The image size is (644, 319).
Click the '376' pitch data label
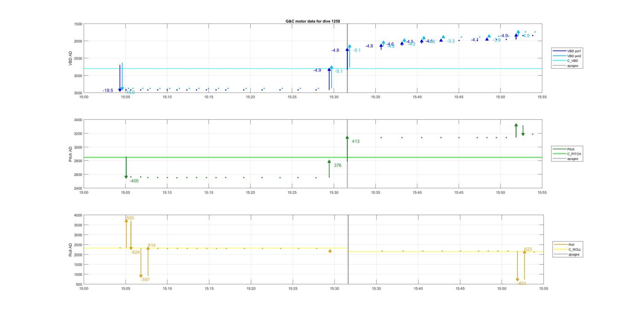click(338, 165)
